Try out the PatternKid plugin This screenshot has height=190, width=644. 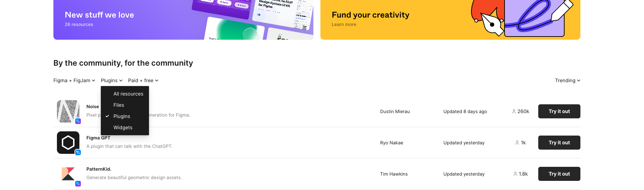(559, 174)
